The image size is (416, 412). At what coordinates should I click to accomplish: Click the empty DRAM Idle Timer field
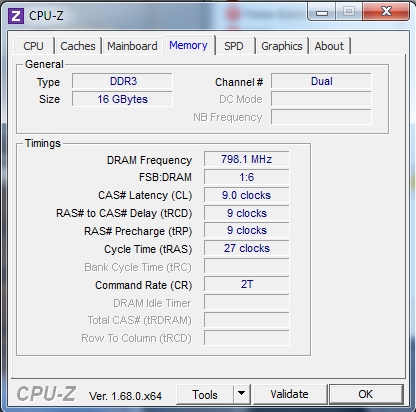pos(247,302)
